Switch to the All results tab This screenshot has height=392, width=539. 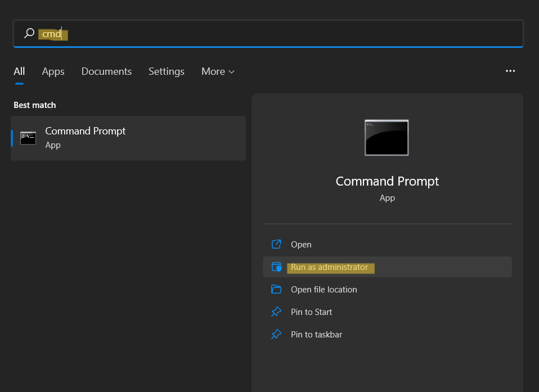tap(19, 71)
